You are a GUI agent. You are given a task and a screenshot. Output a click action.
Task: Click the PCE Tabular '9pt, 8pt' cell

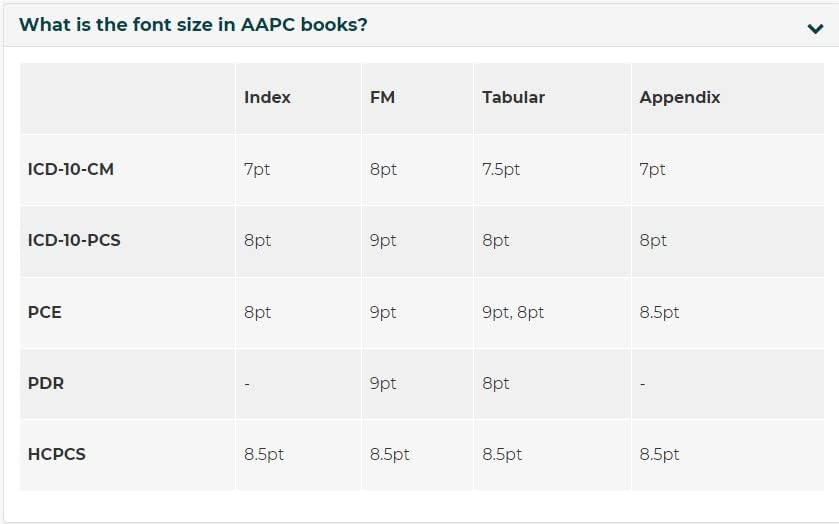513,312
